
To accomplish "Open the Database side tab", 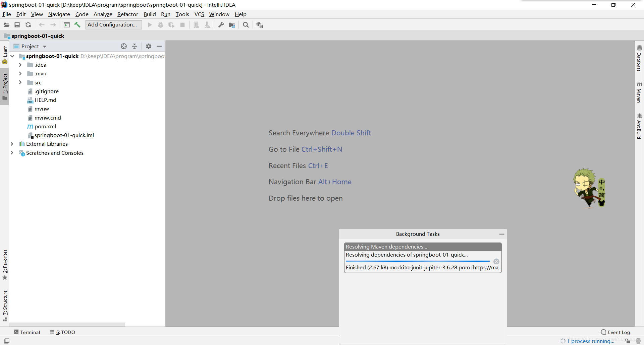I will coord(639,58).
